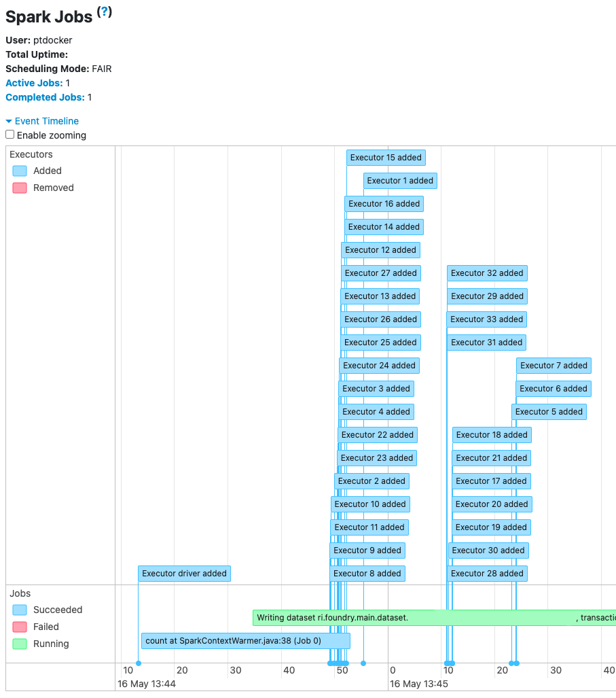616x698 pixels.
Task: Click the blue Added executors legend swatch
Action: [20, 171]
